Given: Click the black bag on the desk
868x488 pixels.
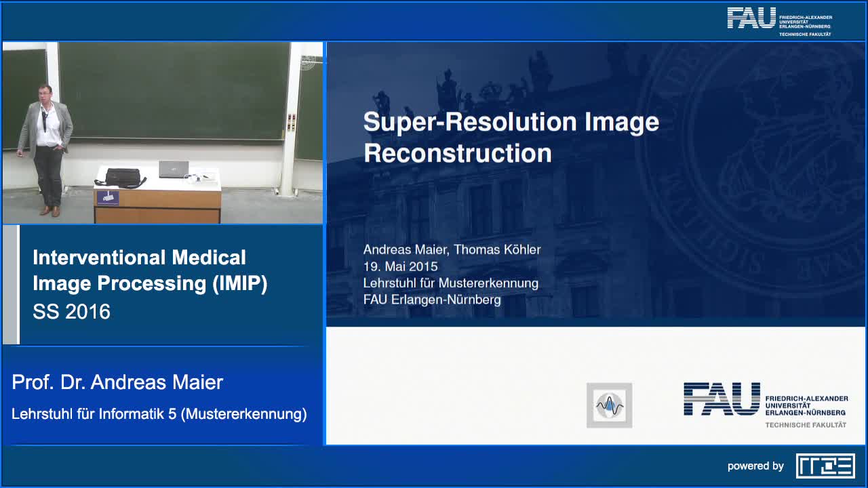Looking at the screenshot, I should tap(123, 178).
